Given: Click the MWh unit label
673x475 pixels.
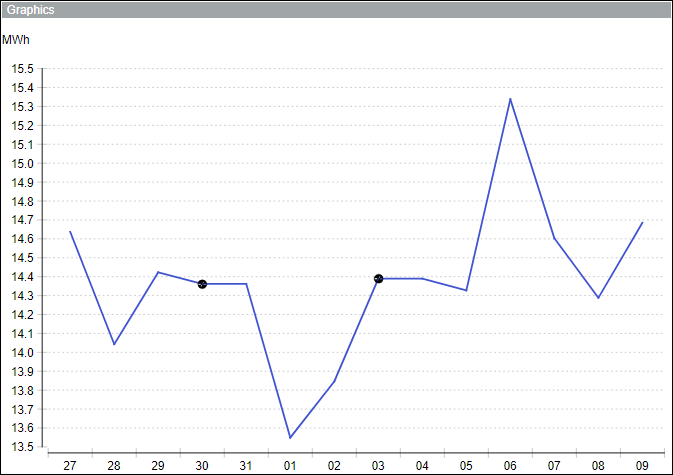Looking at the screenshot, I should pos(16,40).
